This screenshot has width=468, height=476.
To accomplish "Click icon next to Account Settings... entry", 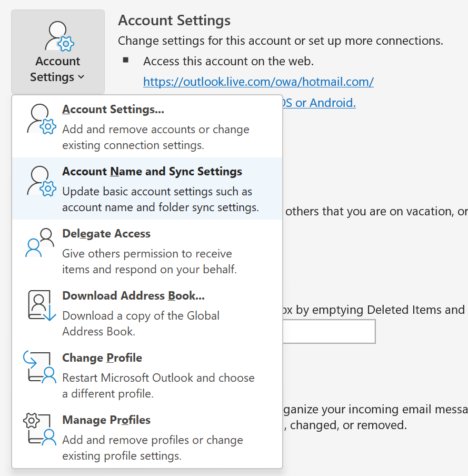I will [x=42, y=119].
